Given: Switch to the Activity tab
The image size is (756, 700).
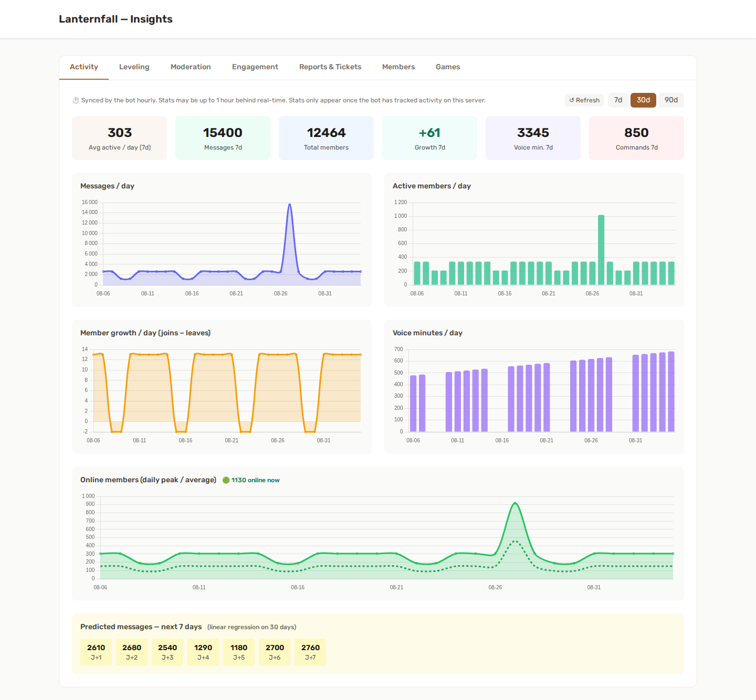Looking at the screenshot, I should (84, 67).
